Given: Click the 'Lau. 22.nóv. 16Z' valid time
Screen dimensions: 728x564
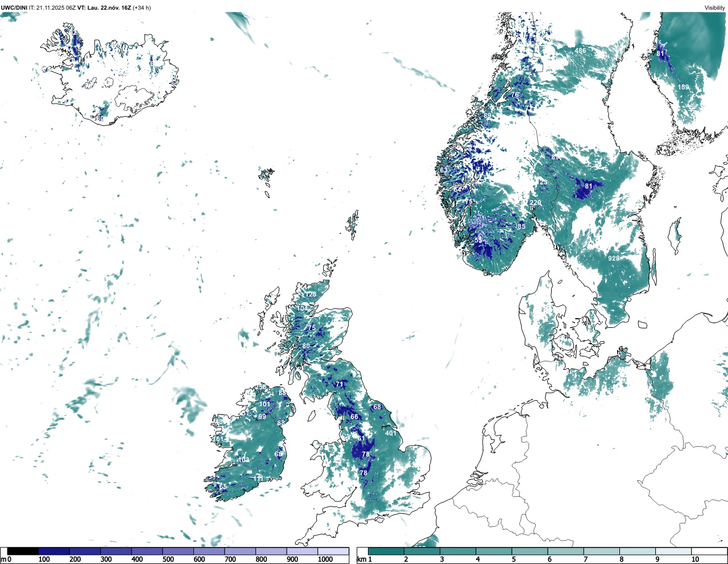Looking at the screenshot, I should coord(109,7).
